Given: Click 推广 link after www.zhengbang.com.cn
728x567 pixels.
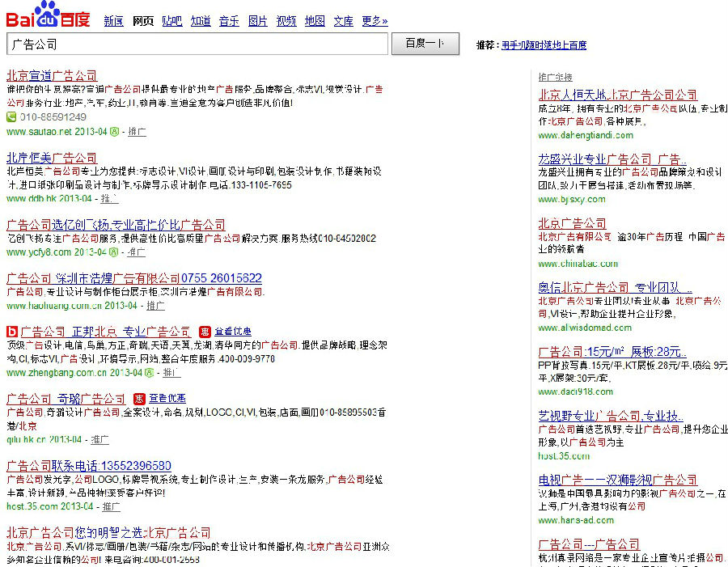Looking at the screenshot, I should (171, 373).
